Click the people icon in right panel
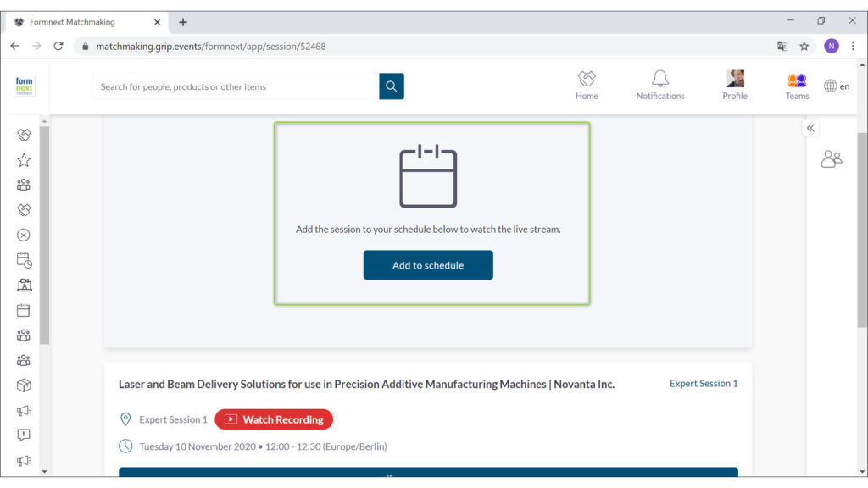Viewport: 868px width, 488px height. pyautogui.click(x=832, y=158)
